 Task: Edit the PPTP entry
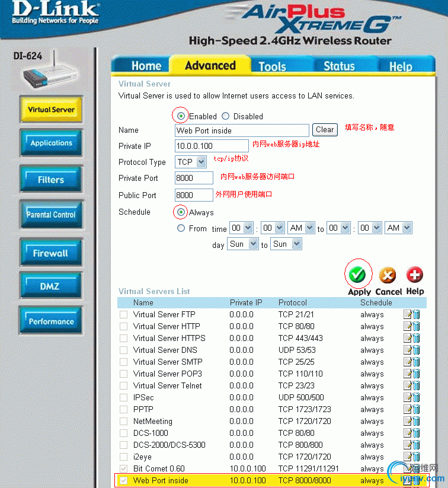coord(407,409)
